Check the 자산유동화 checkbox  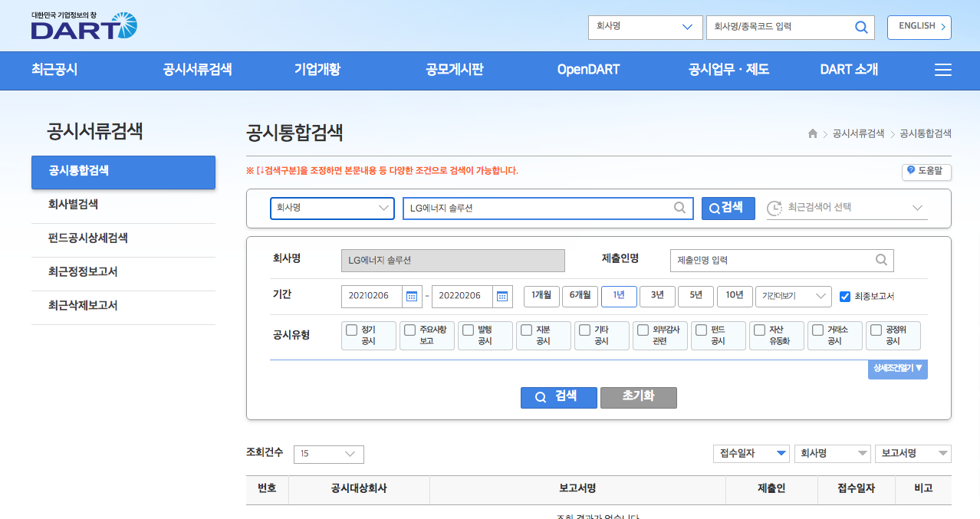coord(759,330)
